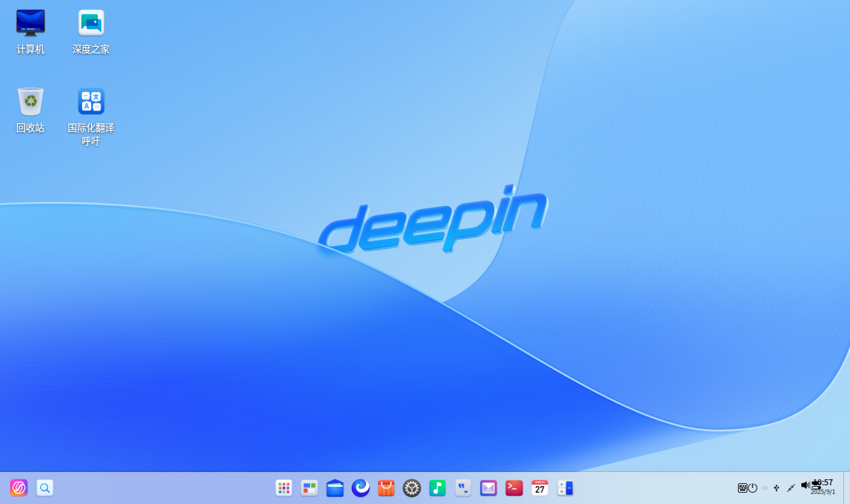Open the global search magnifier in dock

45,488
